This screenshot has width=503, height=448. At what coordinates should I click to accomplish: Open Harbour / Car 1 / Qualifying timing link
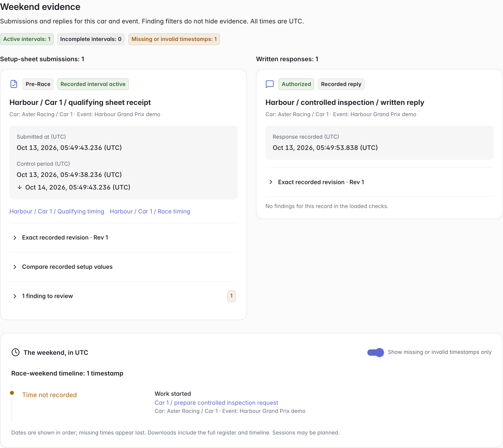(x=57, y=211)
